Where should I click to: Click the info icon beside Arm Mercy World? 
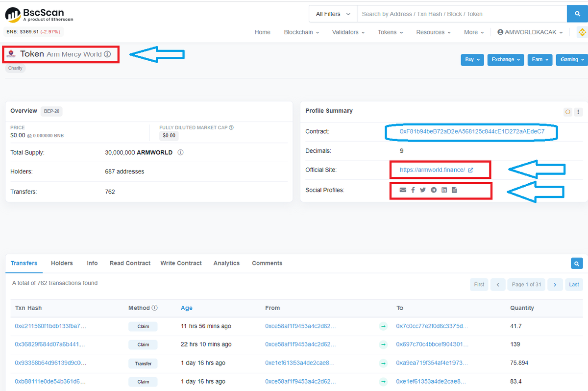[x=107, y=54]
